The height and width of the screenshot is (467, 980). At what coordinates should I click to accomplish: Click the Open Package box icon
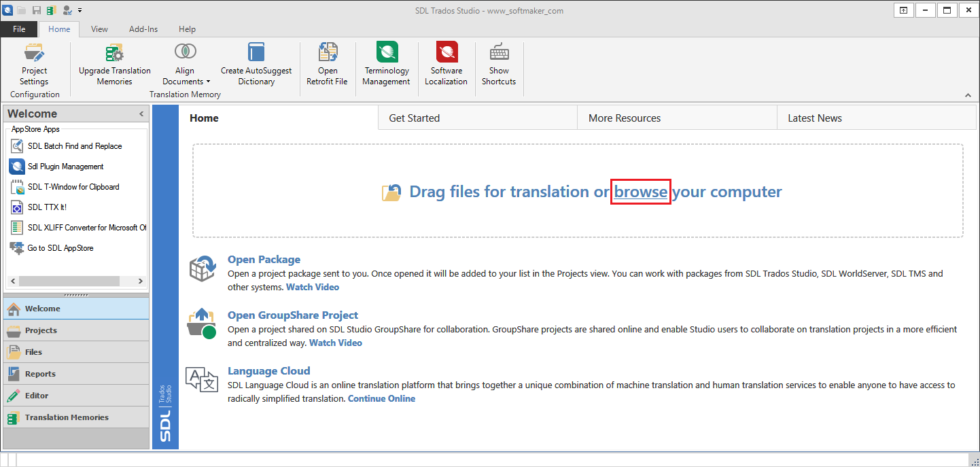point(202,269)
